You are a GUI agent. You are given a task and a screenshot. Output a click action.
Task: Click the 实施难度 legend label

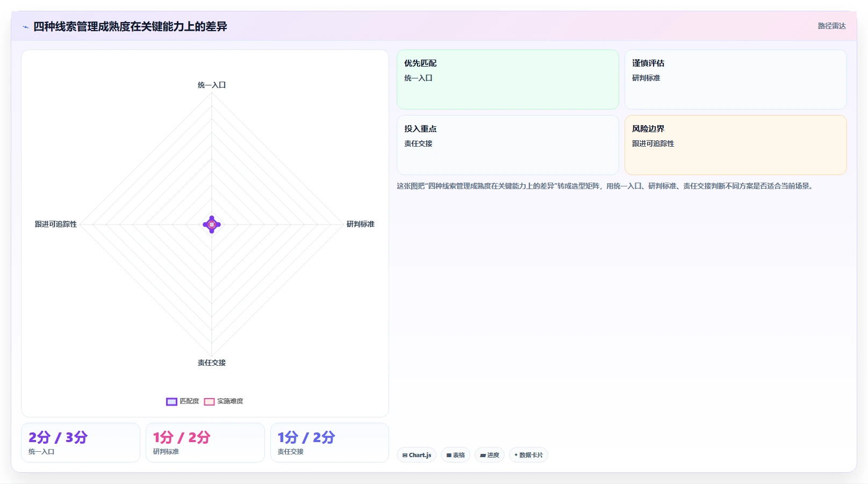[230, 401]
